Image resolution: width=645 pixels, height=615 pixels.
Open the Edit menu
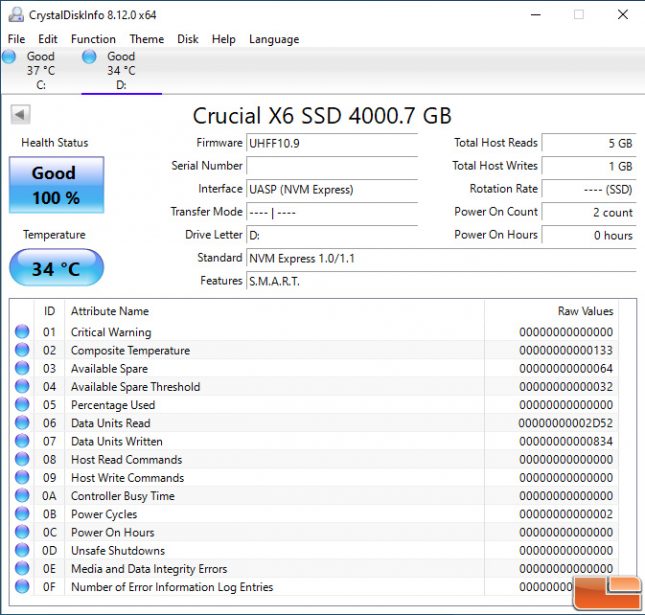[48, 39]
